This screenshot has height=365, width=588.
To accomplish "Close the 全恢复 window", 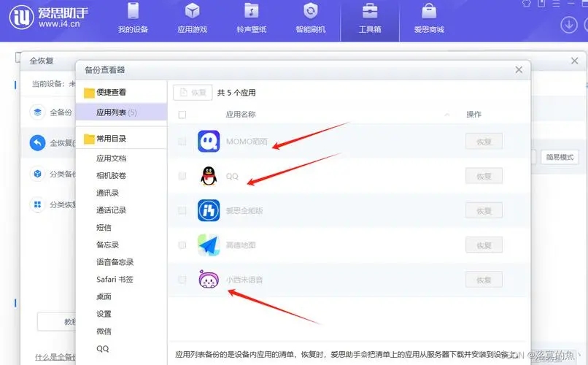I will (x=574, y=61).
